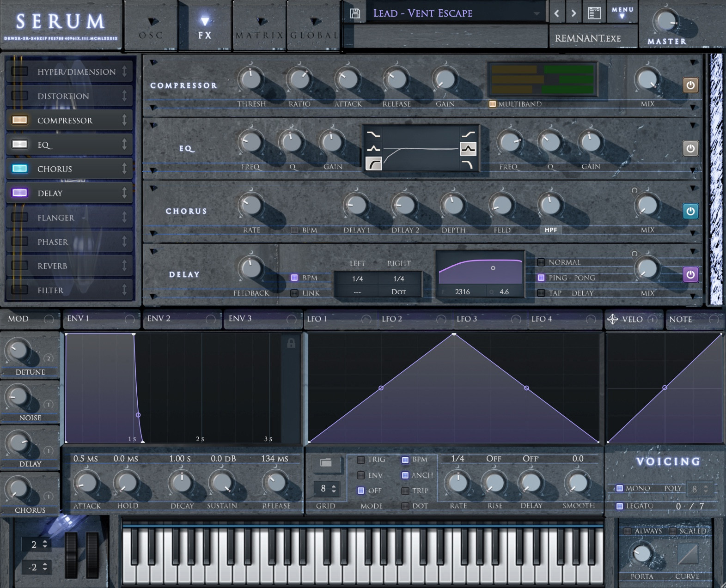Click the pitch bend down range stepper

(45, 567)
